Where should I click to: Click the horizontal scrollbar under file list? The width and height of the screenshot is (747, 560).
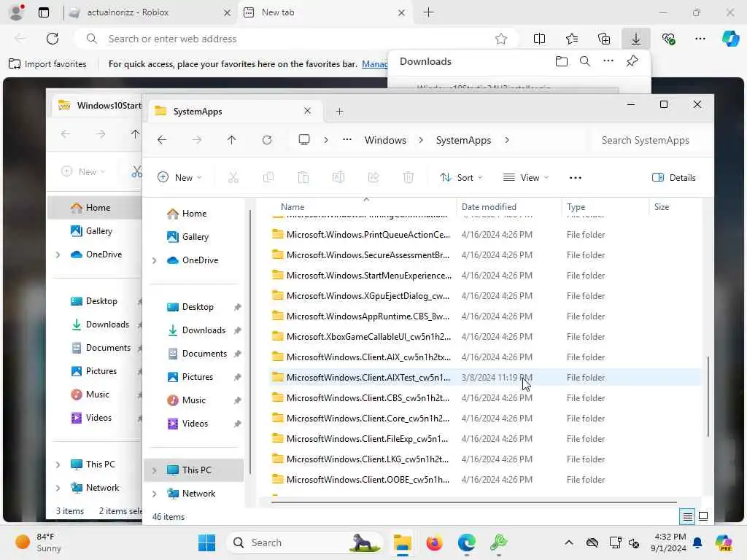473,502
